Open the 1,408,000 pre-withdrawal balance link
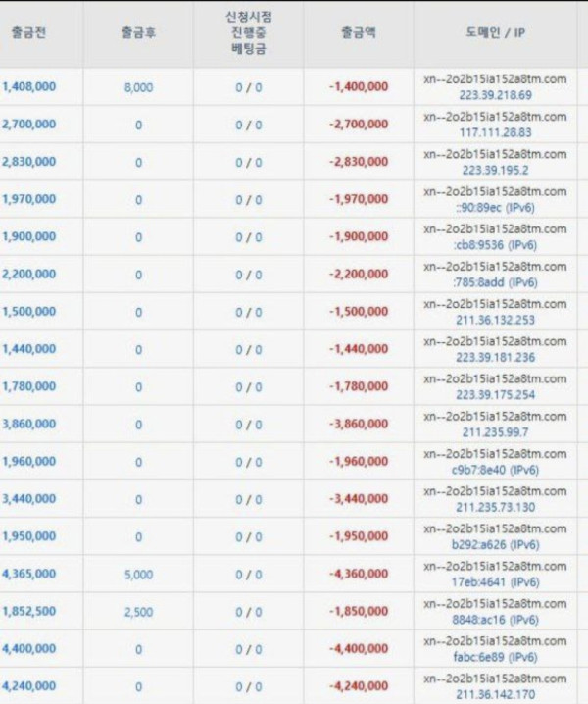588x704 pixels. pyautogui.click(x=29, y=86)
